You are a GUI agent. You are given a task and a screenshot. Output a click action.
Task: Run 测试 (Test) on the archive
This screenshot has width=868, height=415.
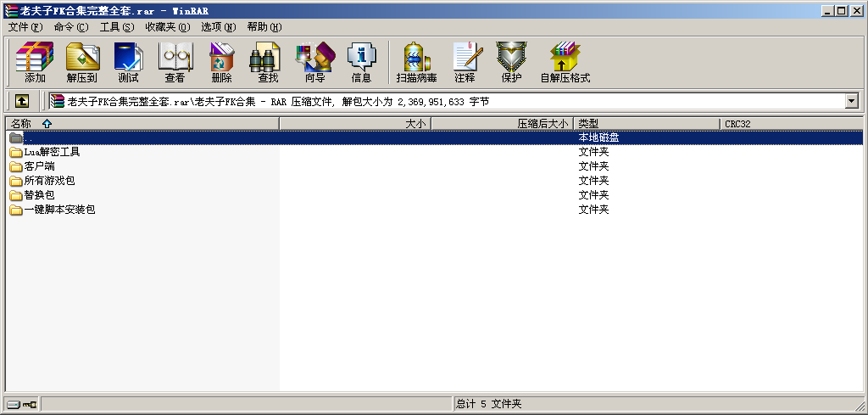click(x=128, y=62)
